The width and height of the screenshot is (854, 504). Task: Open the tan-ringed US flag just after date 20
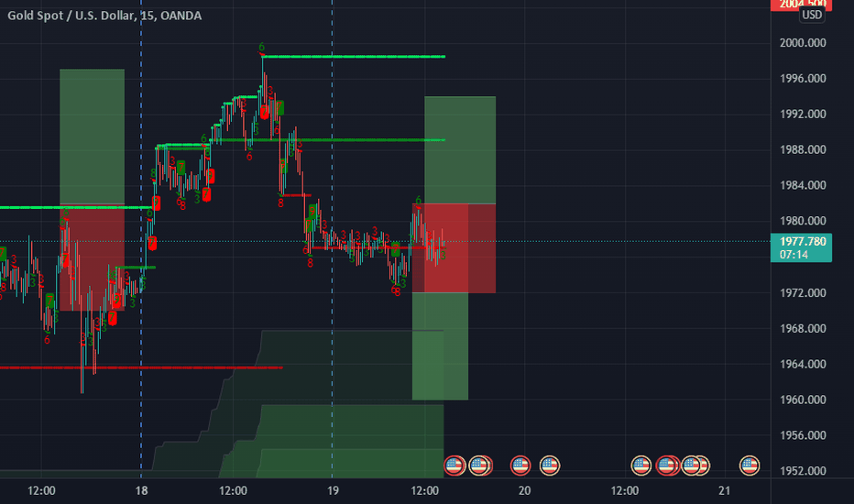tap(550, 466)
